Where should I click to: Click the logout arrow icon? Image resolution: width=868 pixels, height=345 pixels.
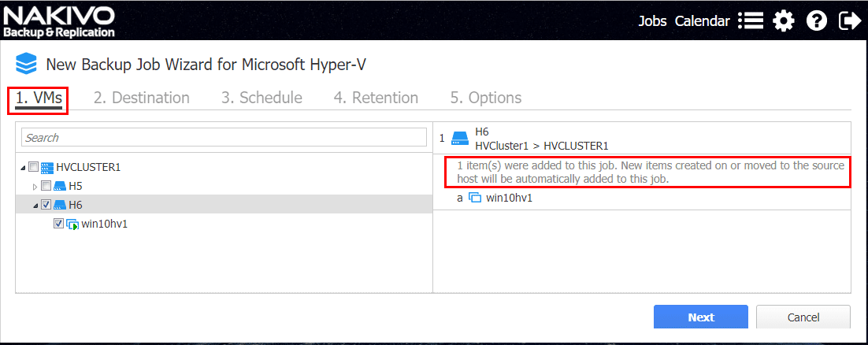(850, 21)
